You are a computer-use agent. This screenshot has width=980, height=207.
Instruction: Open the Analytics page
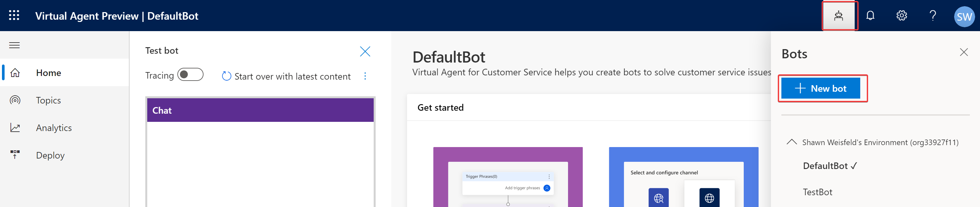[65, 127]
